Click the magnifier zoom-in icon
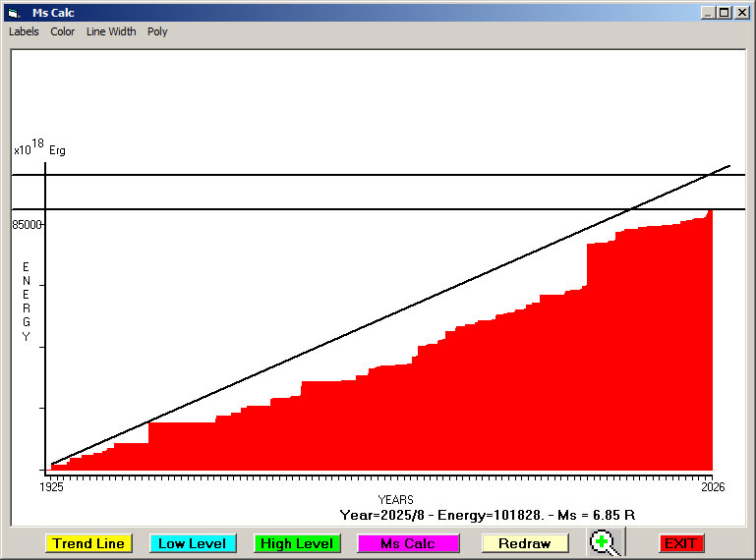 tap(606, 542)
